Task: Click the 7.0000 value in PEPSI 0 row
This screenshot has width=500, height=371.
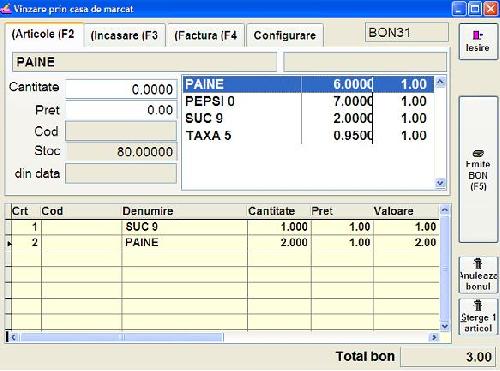Action: click(x=353, y=101)
